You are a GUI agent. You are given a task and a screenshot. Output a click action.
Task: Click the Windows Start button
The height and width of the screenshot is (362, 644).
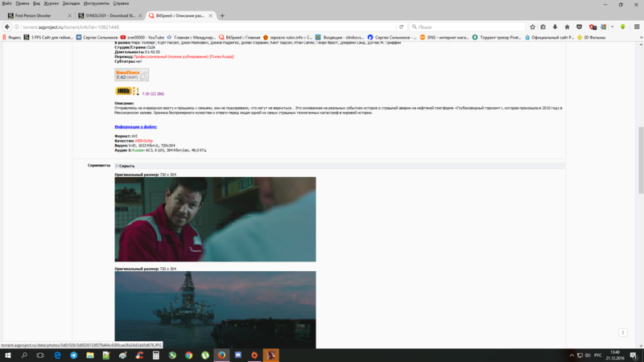(7, 355)
